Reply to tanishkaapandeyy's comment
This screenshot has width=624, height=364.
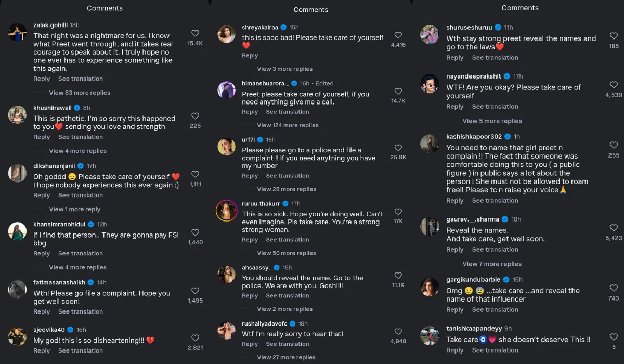(454, 350)
